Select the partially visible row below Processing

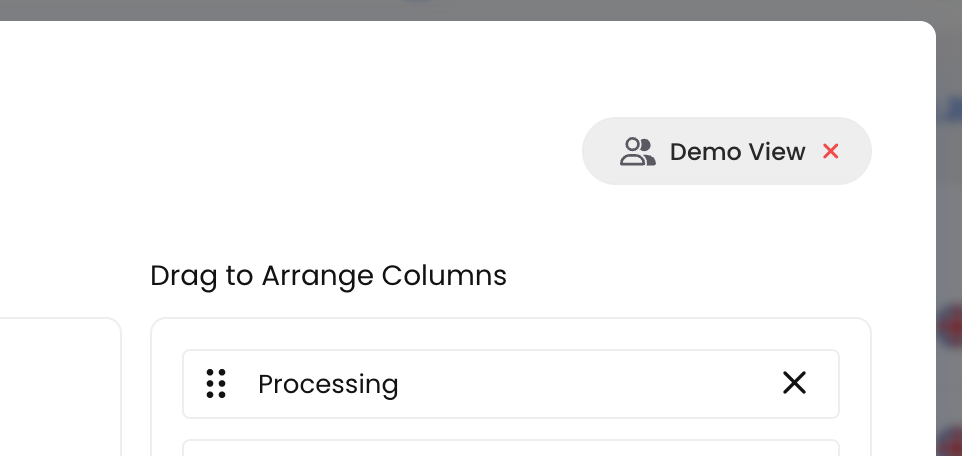510,448
